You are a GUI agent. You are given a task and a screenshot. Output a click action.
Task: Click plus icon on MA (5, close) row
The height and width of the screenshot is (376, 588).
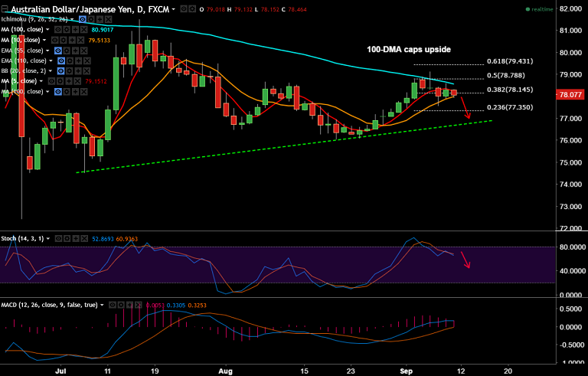[x=69, y=81]
